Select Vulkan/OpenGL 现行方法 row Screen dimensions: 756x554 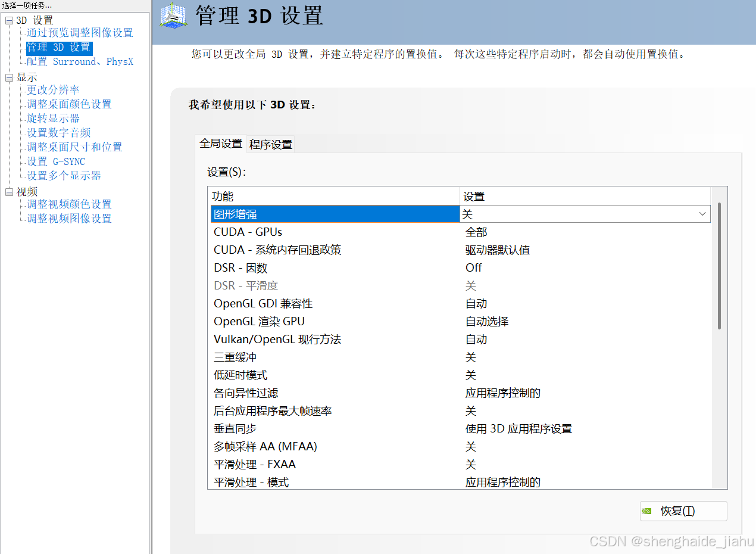pos(461,339)
